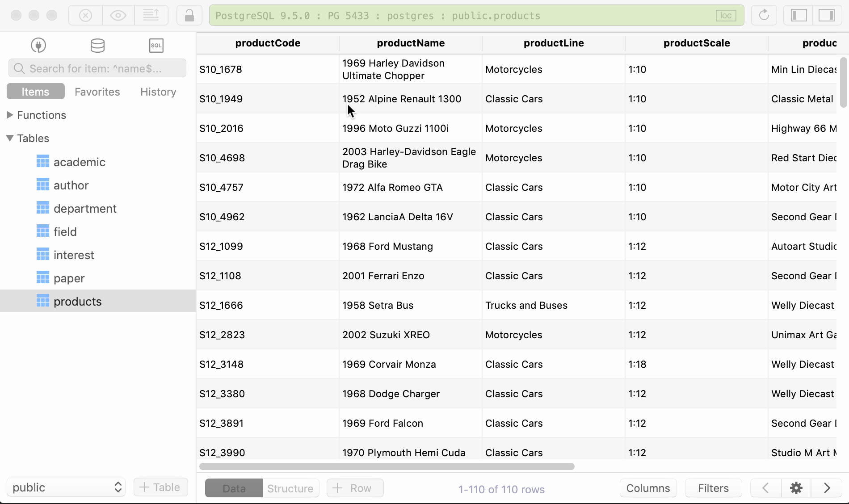
Task: Select the field table
Action: (x=98, y=231)
